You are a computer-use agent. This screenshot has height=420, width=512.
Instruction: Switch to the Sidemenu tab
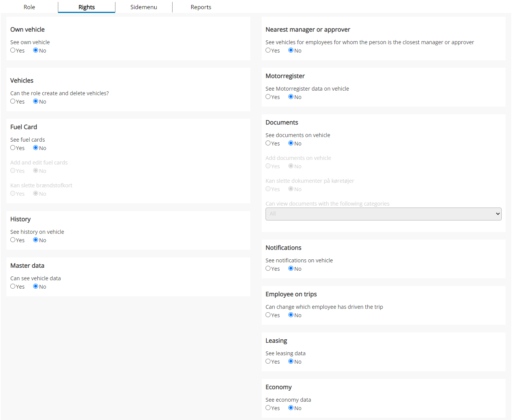[x=144, y=7]
